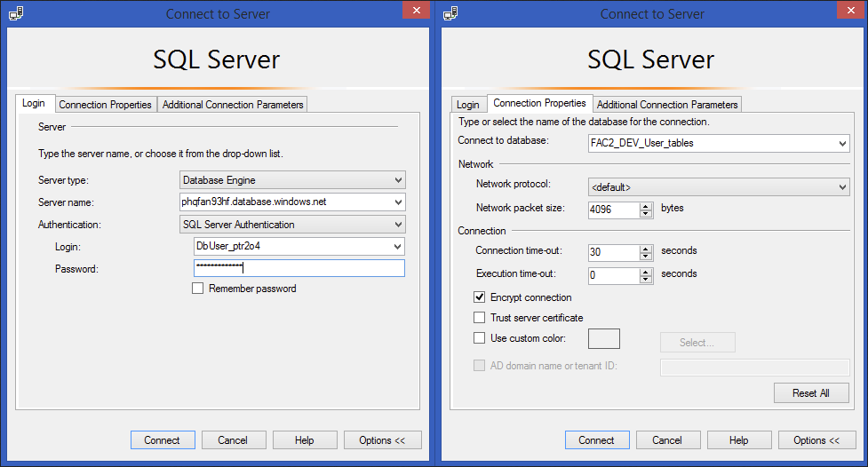The image size is (868, 467).
Task: Open Help from right window
Action: [739, 439]
